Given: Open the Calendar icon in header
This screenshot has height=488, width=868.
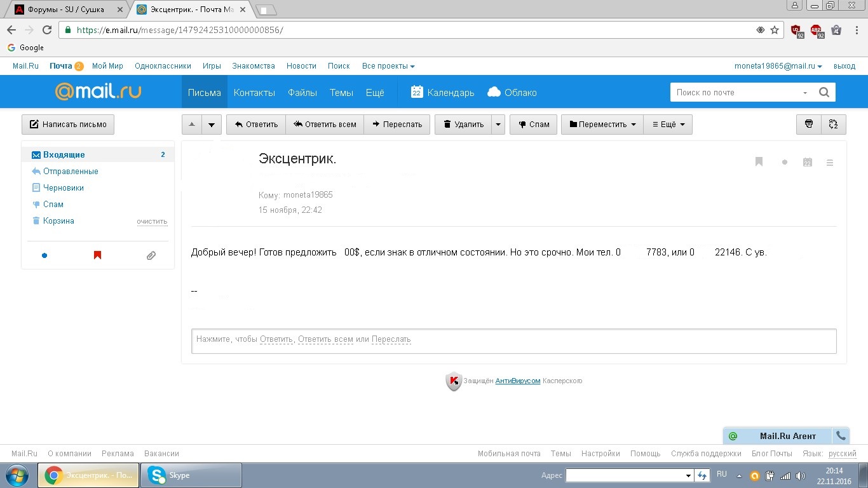Looking at the screenshot, I should tap(417, 92).
